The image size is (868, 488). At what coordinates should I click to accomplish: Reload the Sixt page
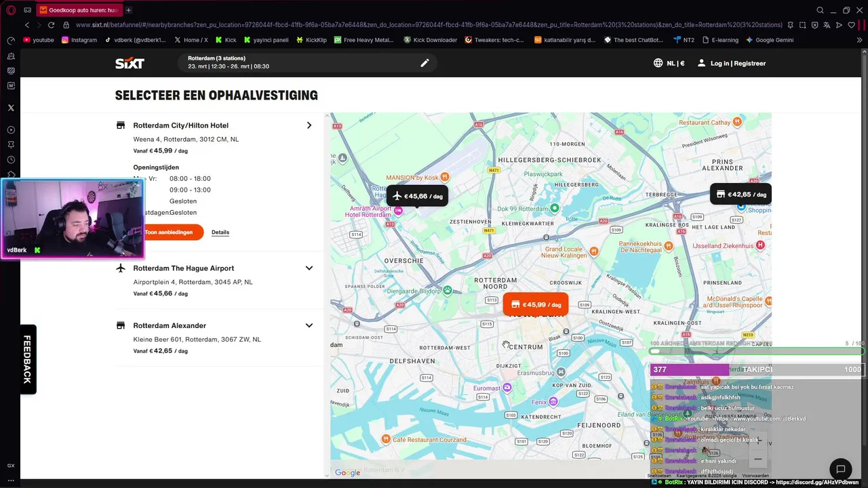(51, 25)
